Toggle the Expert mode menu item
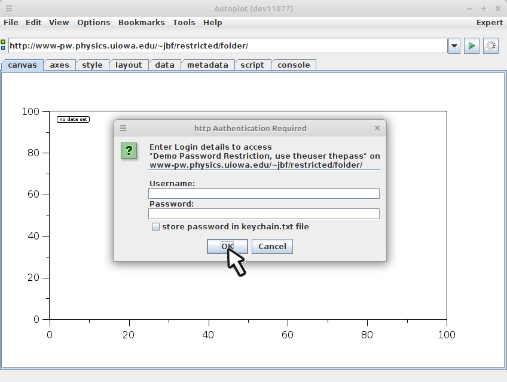Screen dimensions: 507x382 pos(489,22)
